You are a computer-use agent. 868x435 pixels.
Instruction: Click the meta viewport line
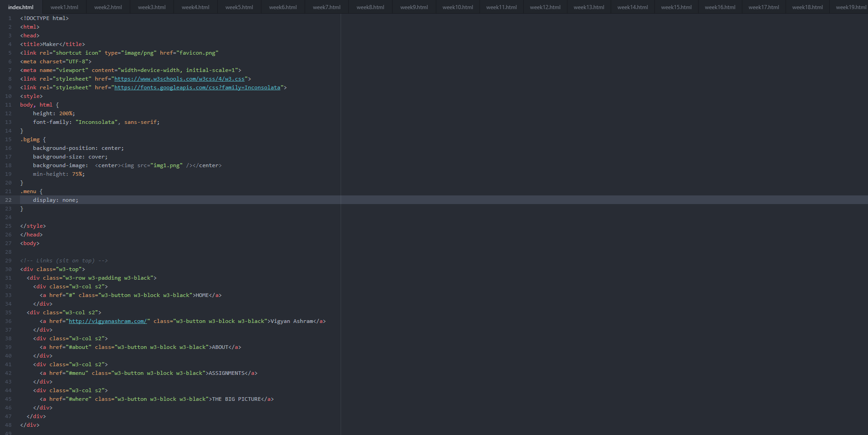[131, 70]
